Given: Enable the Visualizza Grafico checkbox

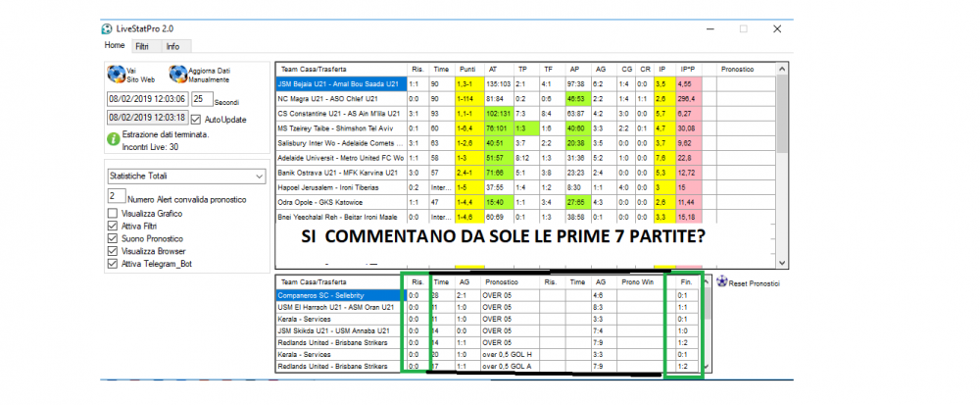Looking at the screenshot, I should tap(112, 213).
